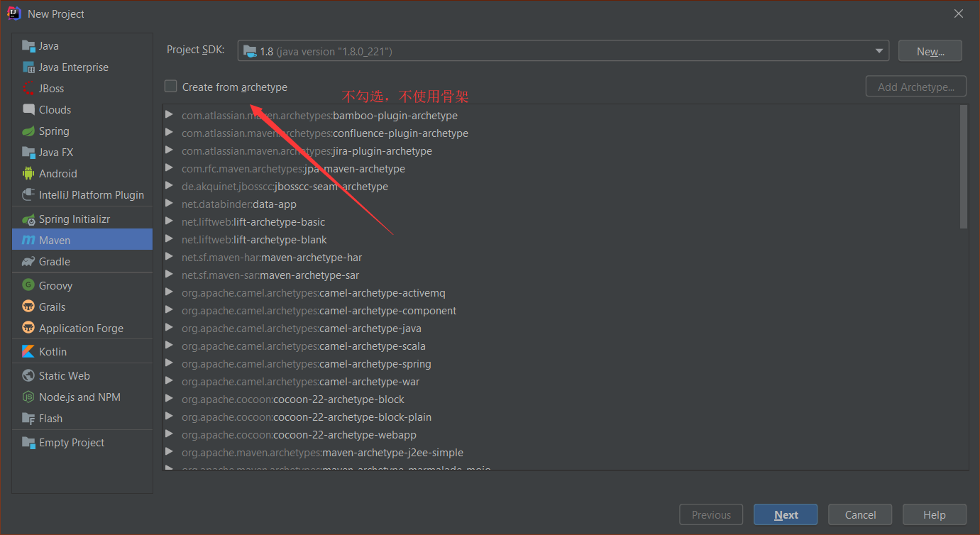
Task: Select Spring project type
Action: click(82, 131)
